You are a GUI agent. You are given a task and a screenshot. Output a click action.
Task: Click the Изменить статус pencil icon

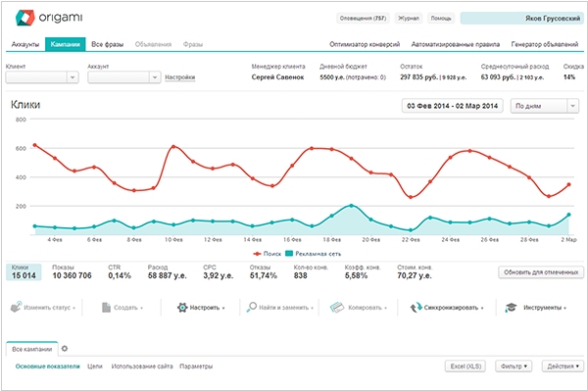tap(16, 307)
